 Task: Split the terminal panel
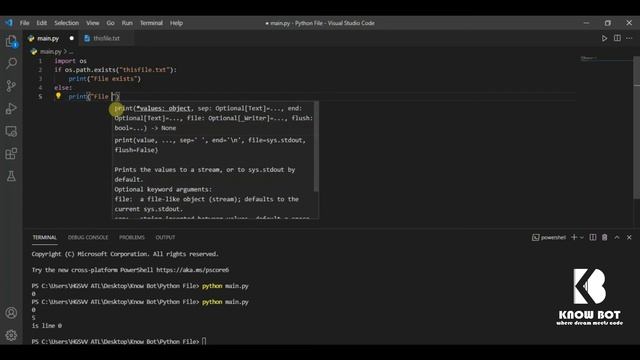pos(593,237)
